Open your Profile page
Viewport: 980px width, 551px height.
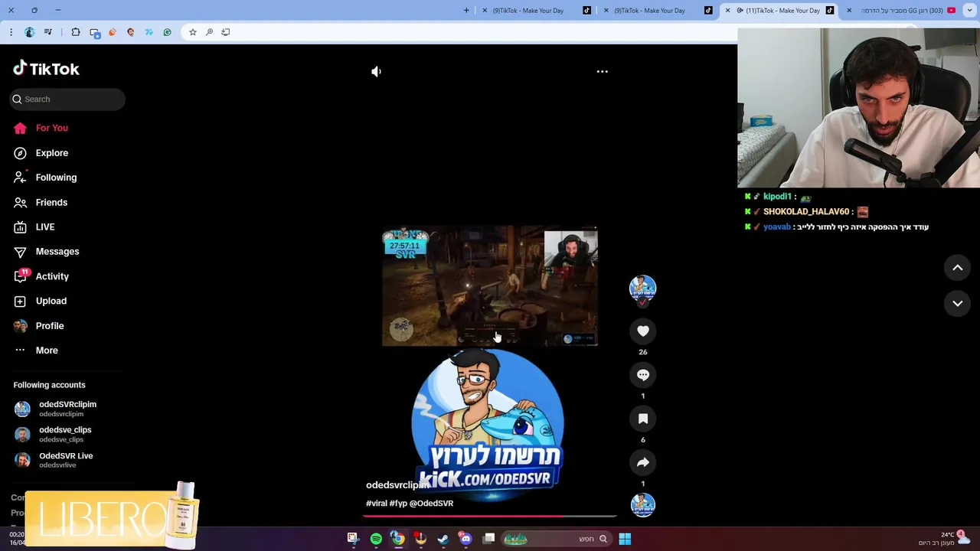coord(39,326)
